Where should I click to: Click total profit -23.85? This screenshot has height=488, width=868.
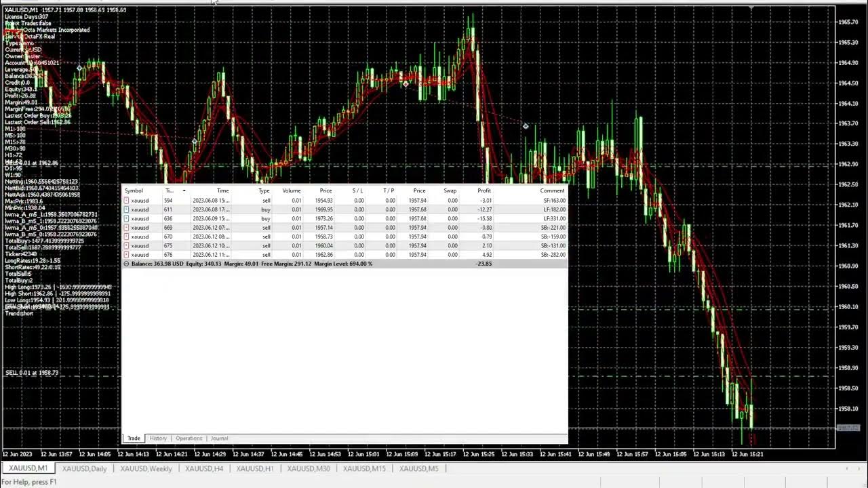pos(484,264)
